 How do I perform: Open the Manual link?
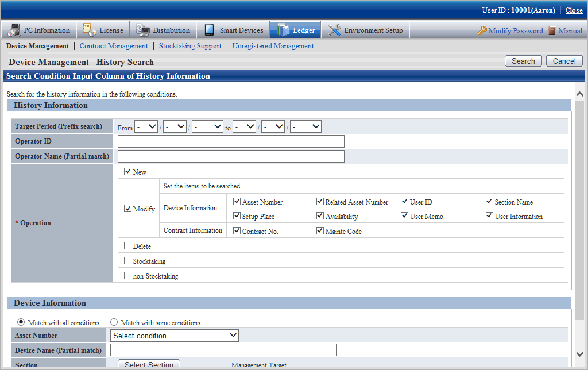click(x=570, y=31)
